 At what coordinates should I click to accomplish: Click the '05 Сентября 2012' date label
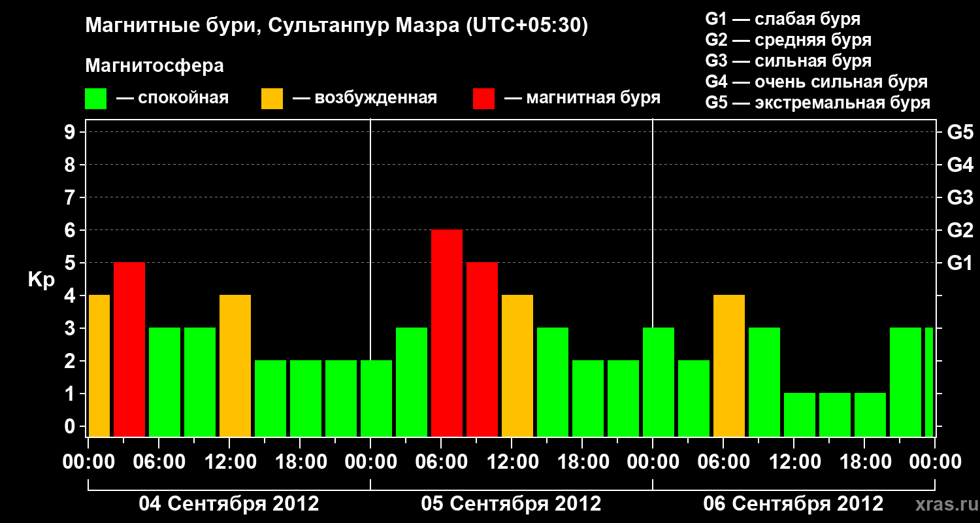click(x=512, y=504)
